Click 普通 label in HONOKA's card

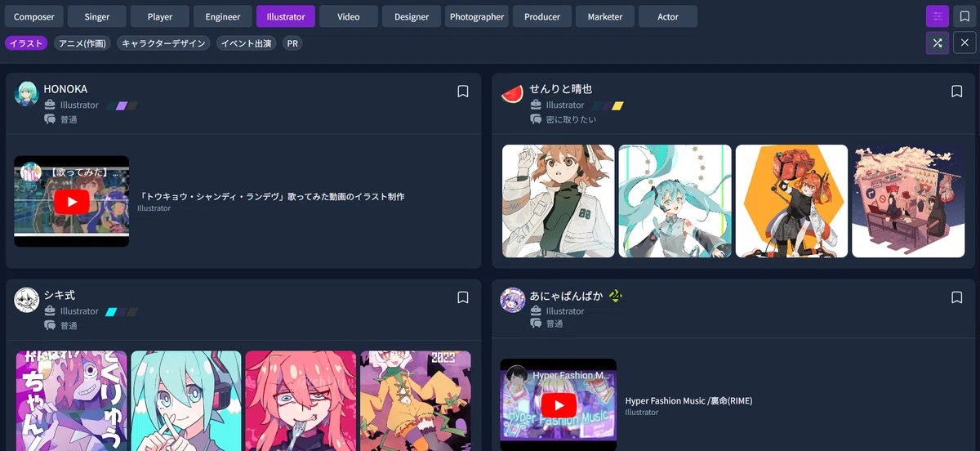point(69,119)
